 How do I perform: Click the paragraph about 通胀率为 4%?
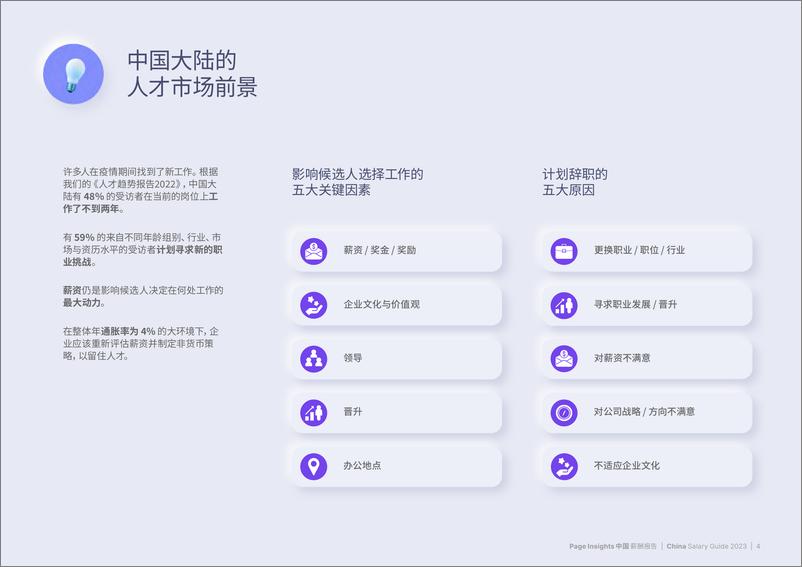[141, 344]
